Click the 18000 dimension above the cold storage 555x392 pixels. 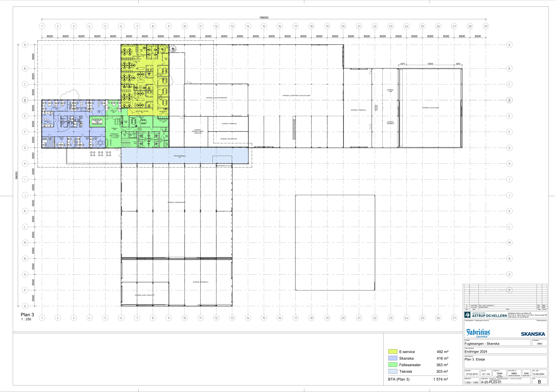click(x=430, y=64)
